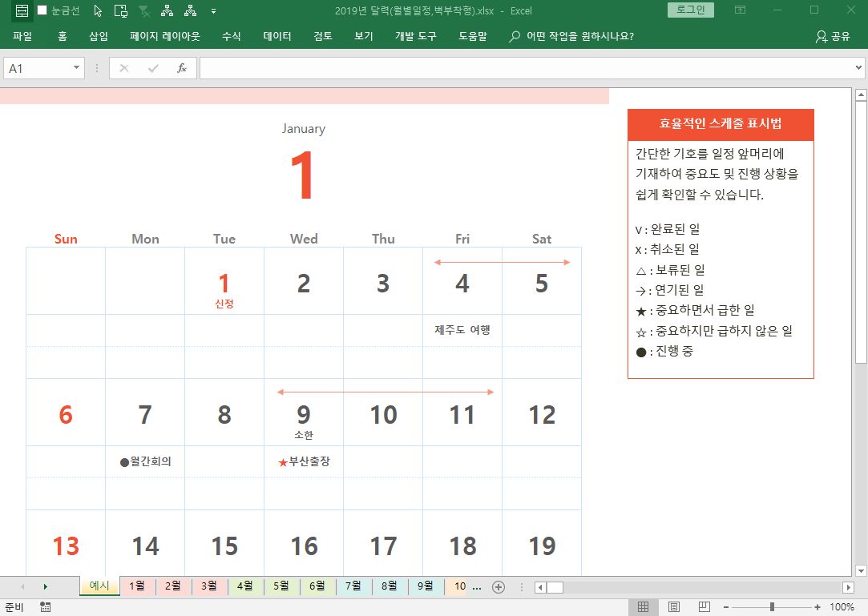
Task: Click the screen clipping icon in quick access toolbar
Action: click(x=121, y=10)
